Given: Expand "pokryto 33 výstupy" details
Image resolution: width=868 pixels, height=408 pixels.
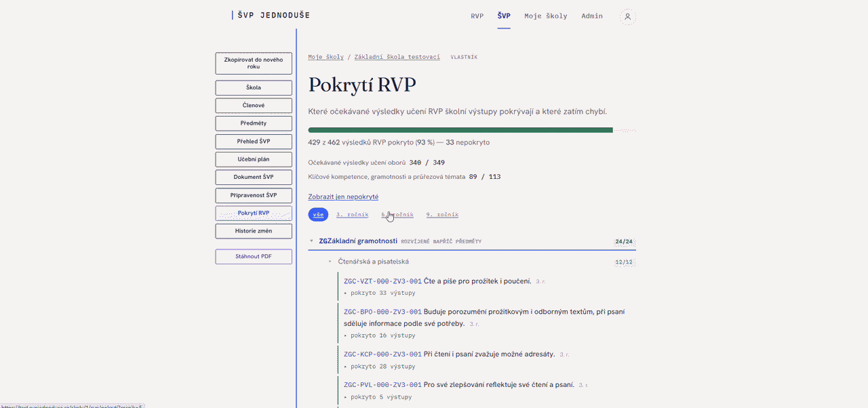Looking at the screenshot, I should point(380,293).
